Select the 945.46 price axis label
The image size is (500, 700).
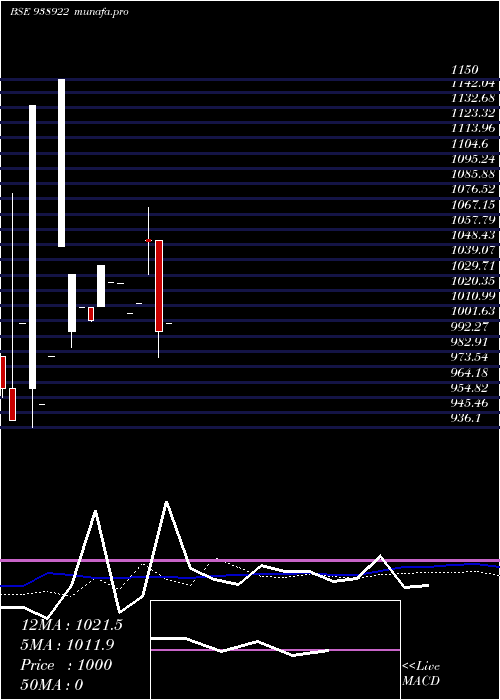pyautogui.click(x=469, y=403)
